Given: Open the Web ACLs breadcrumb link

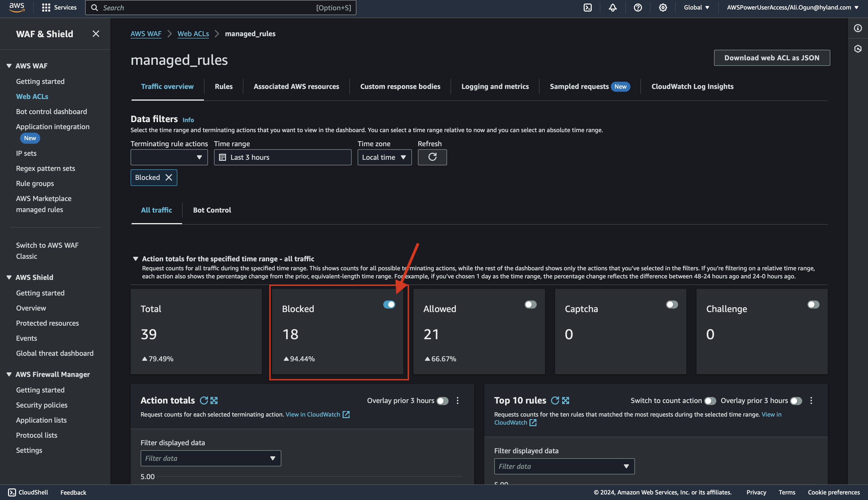Looking at the screenshot, I should click(193, 34).
